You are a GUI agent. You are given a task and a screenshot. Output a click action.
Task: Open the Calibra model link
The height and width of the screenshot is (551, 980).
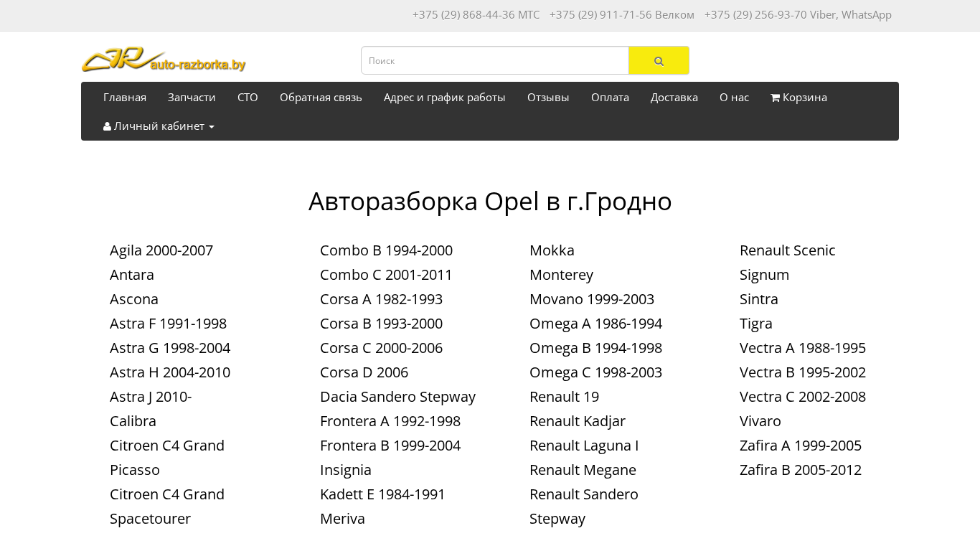pyautogui.click(x=133, y=421)
